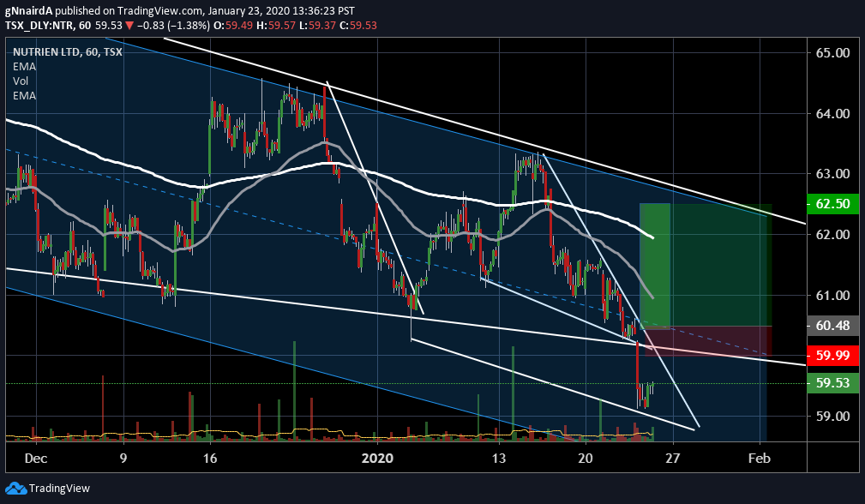
Task: Select the Vol indicator label
Action: pyautogui.click(x=21, y=81)
